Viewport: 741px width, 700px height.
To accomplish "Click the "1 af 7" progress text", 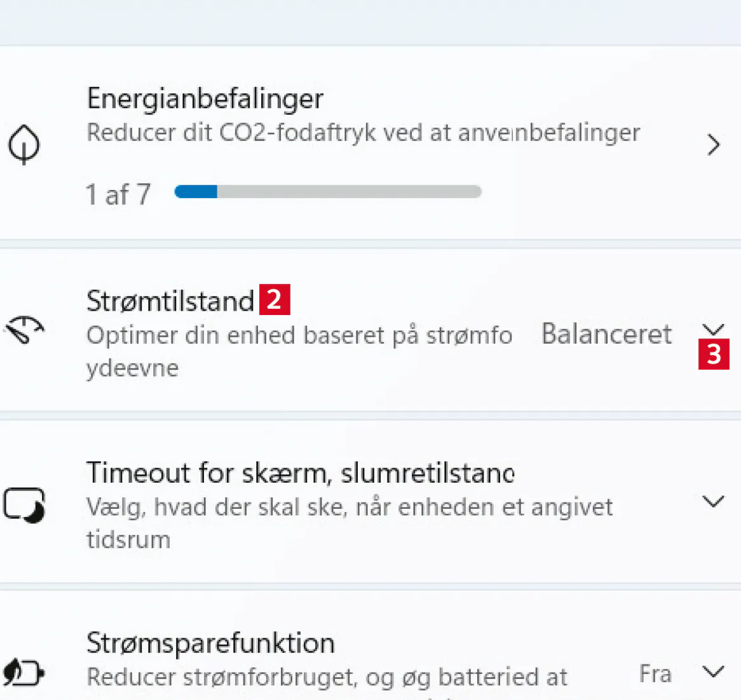I will 118,194.
